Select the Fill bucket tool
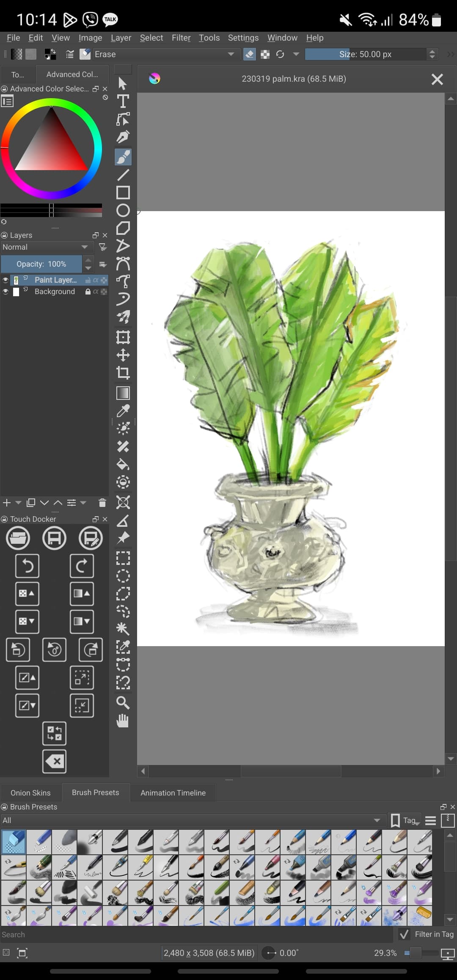Image resolution: width=457 pixels, height=980 pixels. (123, 464)
